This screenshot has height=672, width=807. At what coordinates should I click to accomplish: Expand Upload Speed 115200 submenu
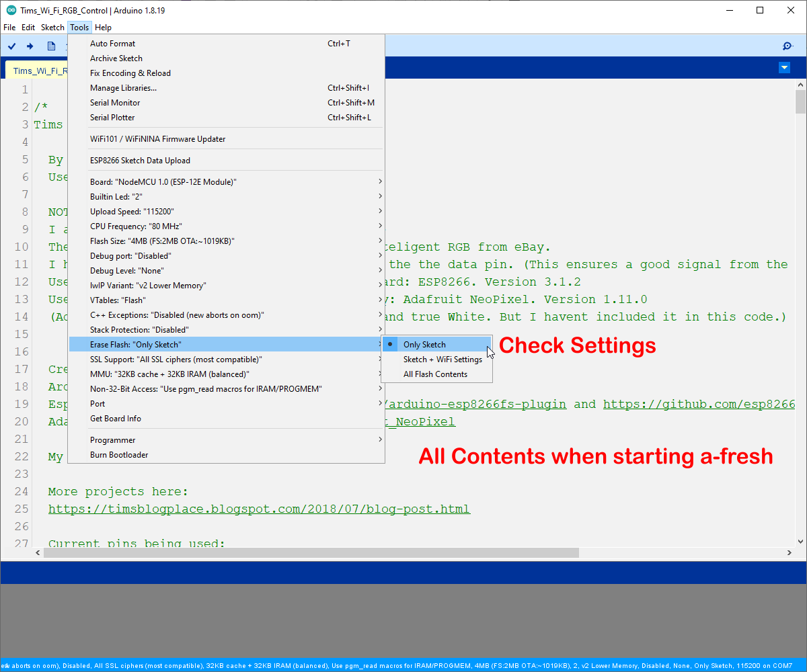click(227, 212)
